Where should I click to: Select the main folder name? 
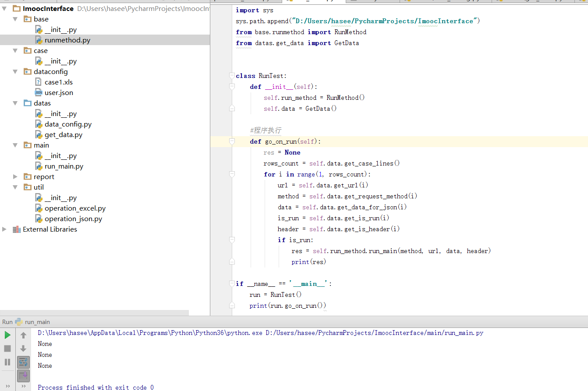pyautogui.click(x=42, y=145)
